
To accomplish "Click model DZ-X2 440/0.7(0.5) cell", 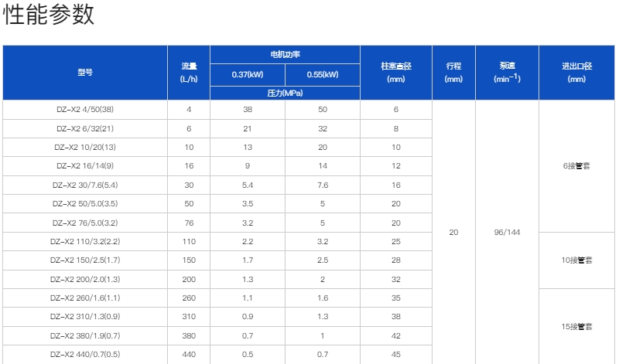I will point(85,354).
